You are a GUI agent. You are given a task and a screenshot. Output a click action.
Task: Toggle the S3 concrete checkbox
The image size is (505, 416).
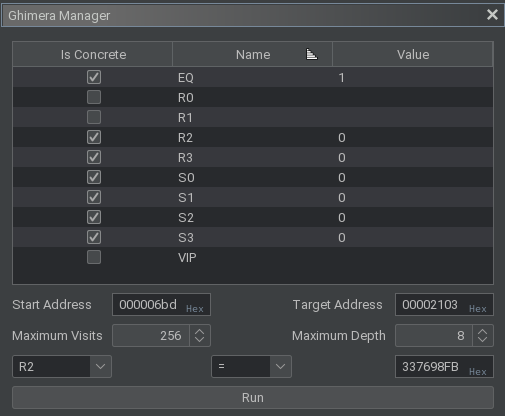click(94, 237)
